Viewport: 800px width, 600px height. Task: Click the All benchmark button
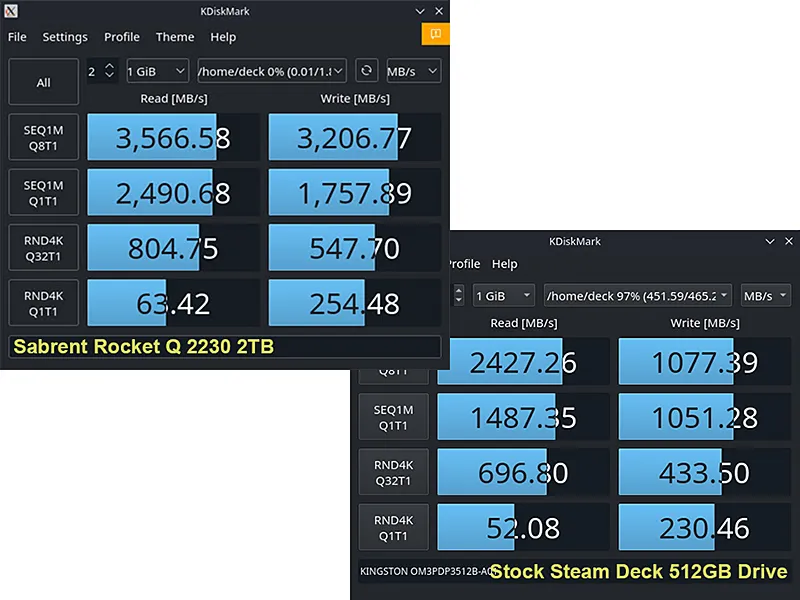click(x=43, y=82)
